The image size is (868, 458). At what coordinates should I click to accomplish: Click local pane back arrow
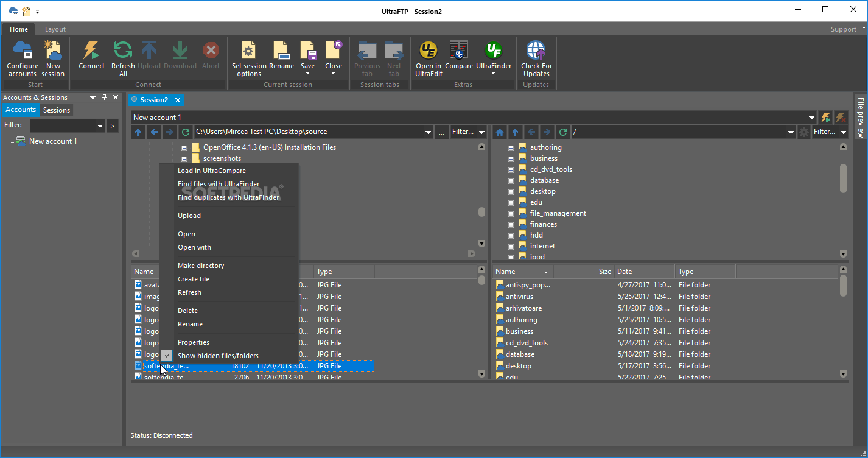coord(154,132)
